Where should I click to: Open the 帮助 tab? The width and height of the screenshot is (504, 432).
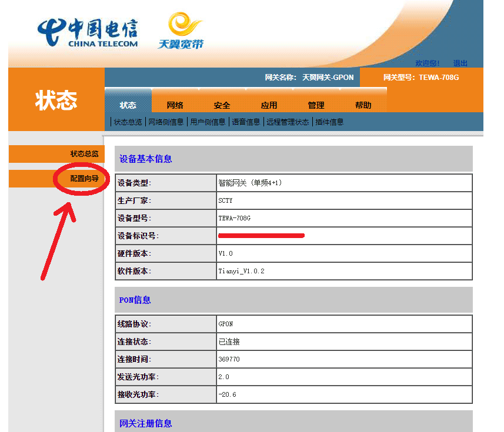363,105
